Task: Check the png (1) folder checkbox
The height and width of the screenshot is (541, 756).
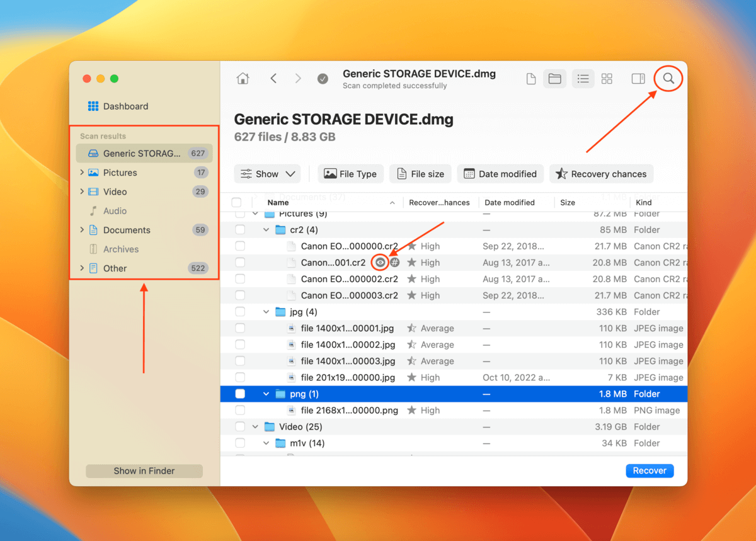Action: click(x=240, y=394)
